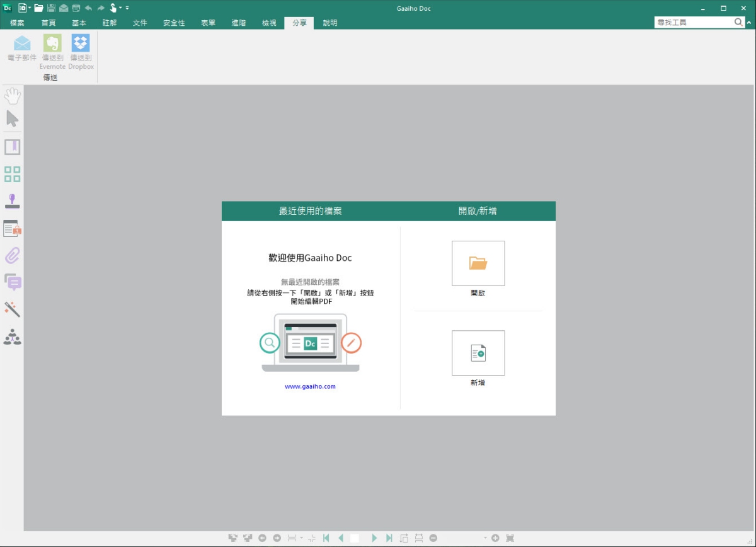
Task: Click the Send to Evernote icon
Action: pyautogui.click(x=52, y=44)
